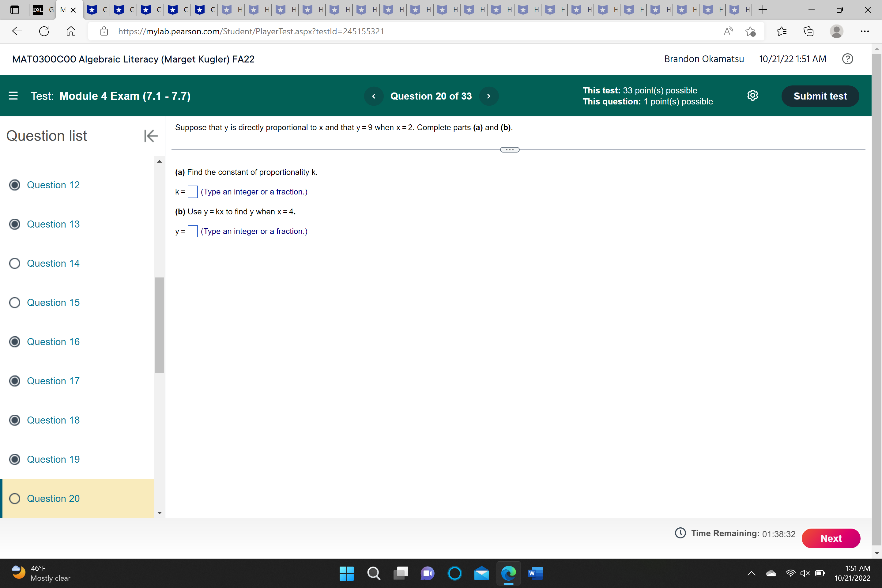The width and height of the screenshot is (882, 588).
Task: Open the Read aloud icon in address bar
Action: pos(728,31)
